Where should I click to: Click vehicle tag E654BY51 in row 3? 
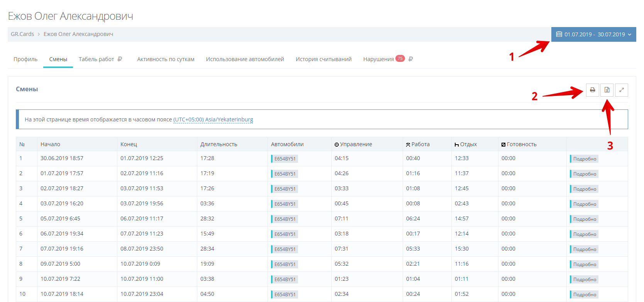click(285, 189)
